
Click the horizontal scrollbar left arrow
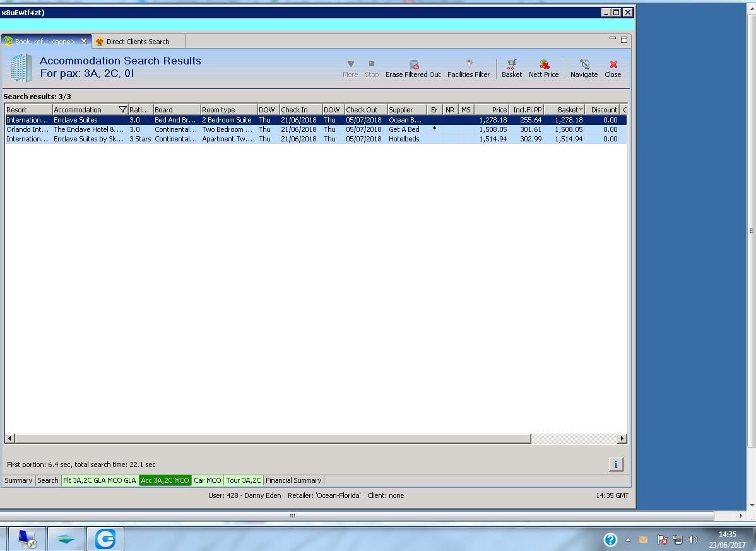[9, 438]
